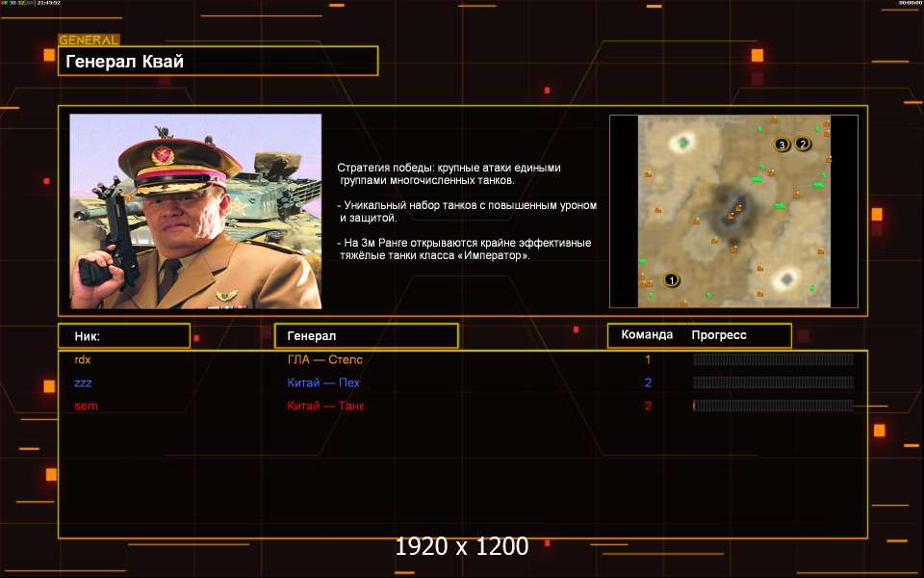
Task: Click 'Стратегия победы' description paragraph
Action: click(x=449, y=174)
